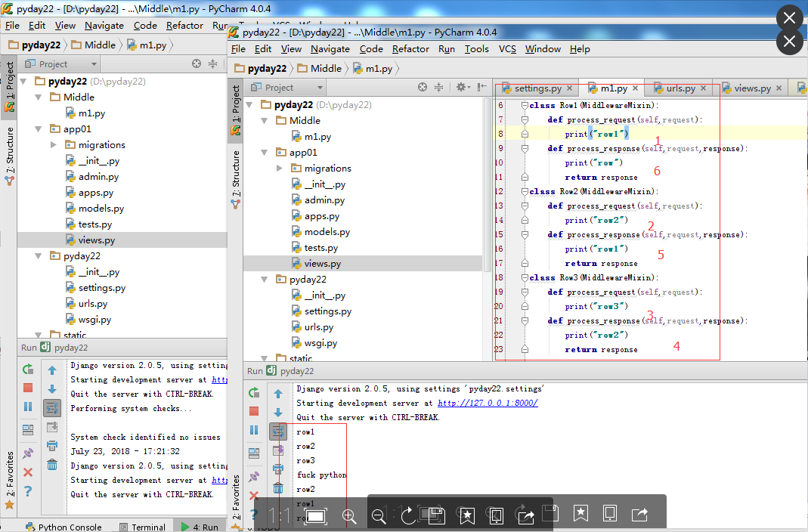Select wsgi.py in the foreground project tree
The width and height of the screenshot is (808, 532).
click(x=320, y=343)
